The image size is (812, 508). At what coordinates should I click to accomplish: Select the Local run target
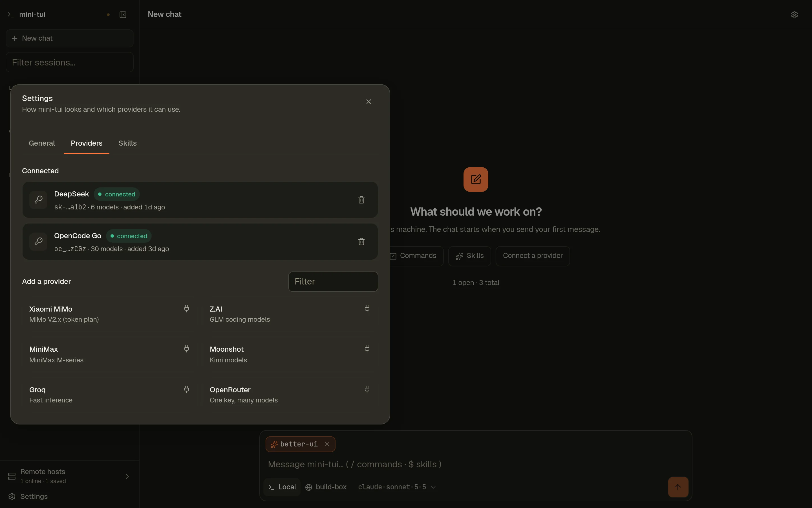click(x=282, y=487)
